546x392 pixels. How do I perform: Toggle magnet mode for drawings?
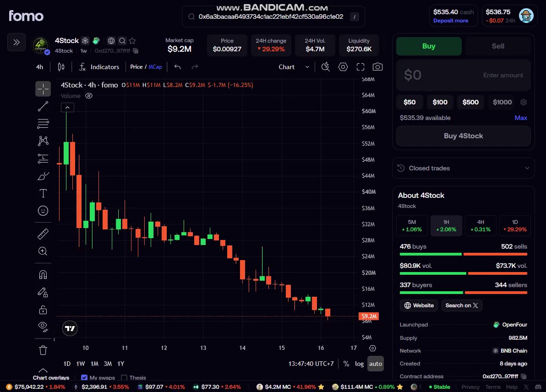point(43,275)
